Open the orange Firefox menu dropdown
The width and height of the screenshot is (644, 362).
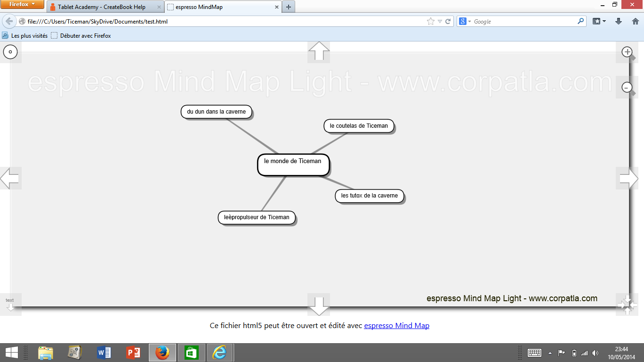pos(22,4)
